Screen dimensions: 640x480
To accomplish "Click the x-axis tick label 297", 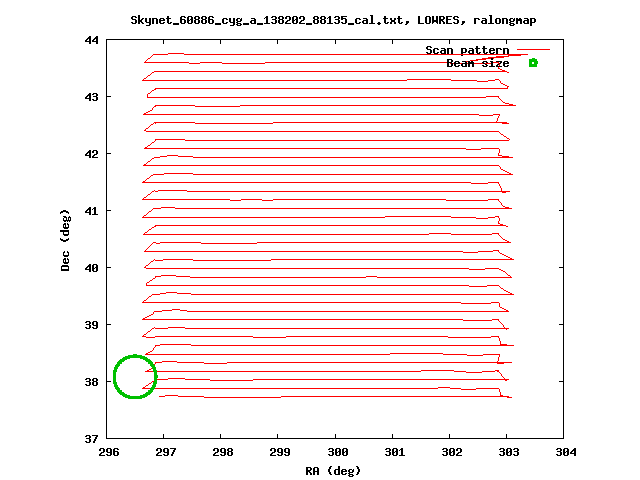I will [x=166, y=452].
